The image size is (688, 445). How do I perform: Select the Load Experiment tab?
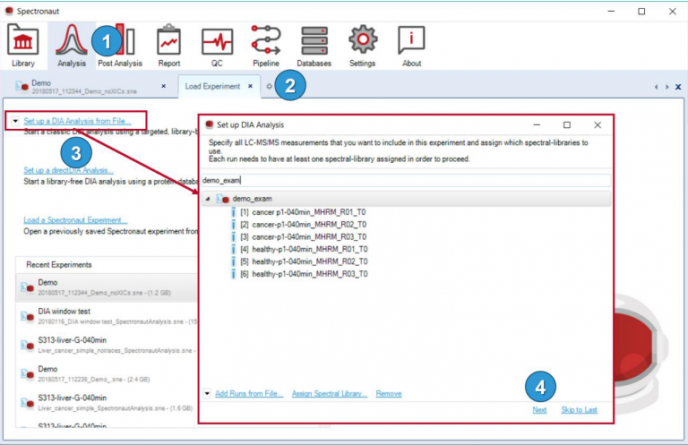(211, 86)
